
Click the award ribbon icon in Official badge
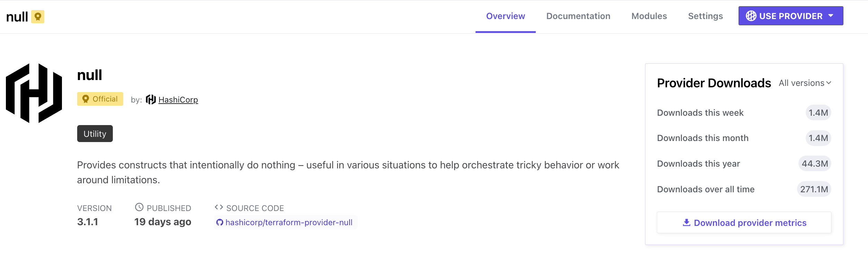(85, 99)
